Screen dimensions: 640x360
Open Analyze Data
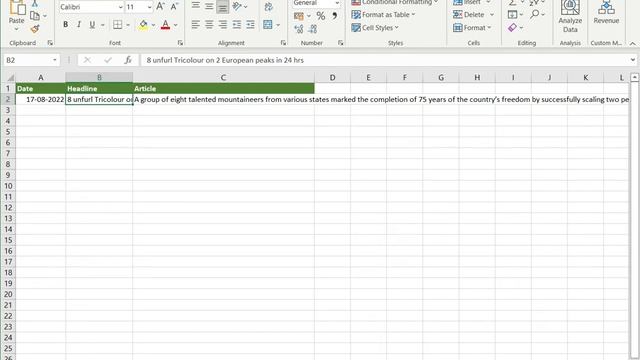(x=570, y=17)
